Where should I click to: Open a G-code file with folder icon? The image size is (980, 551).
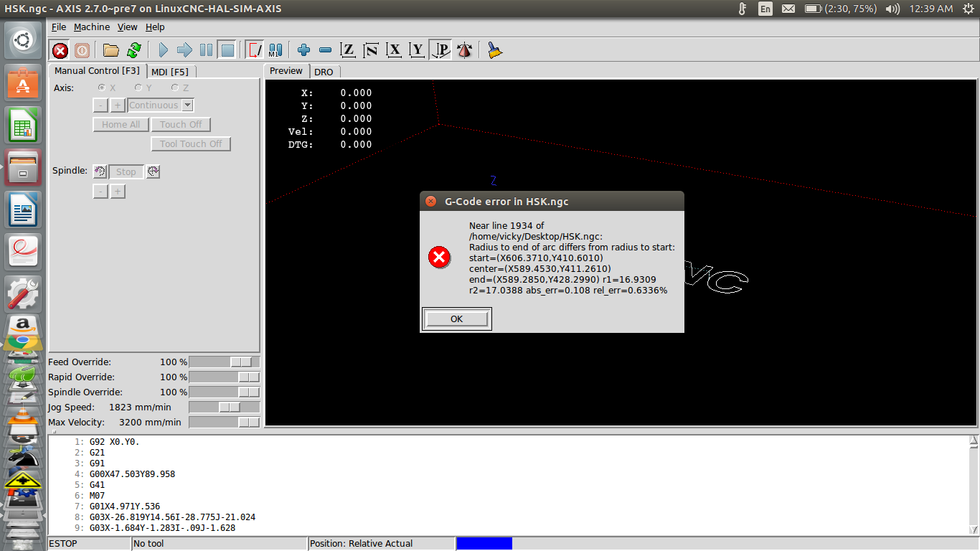click(110, 50)
